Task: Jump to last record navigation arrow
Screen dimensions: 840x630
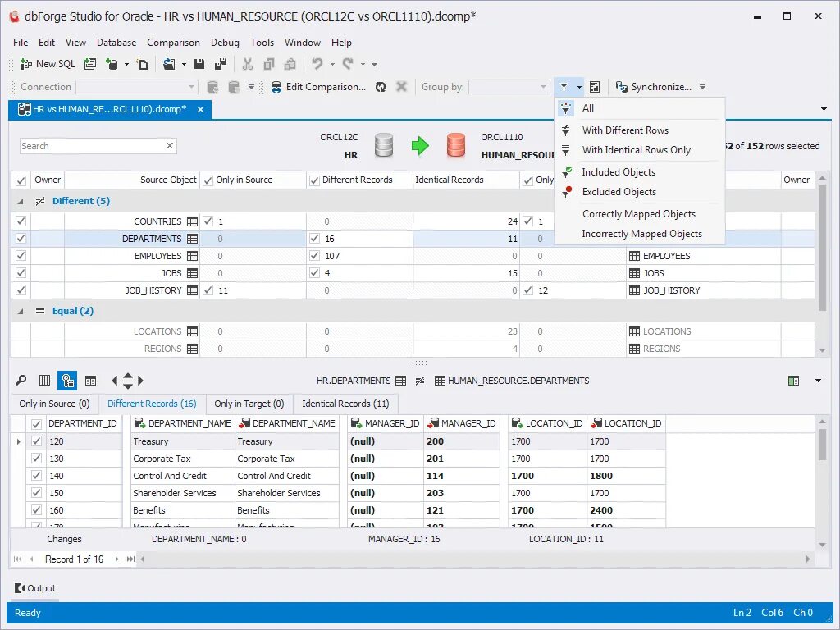Action: [130, 559]
